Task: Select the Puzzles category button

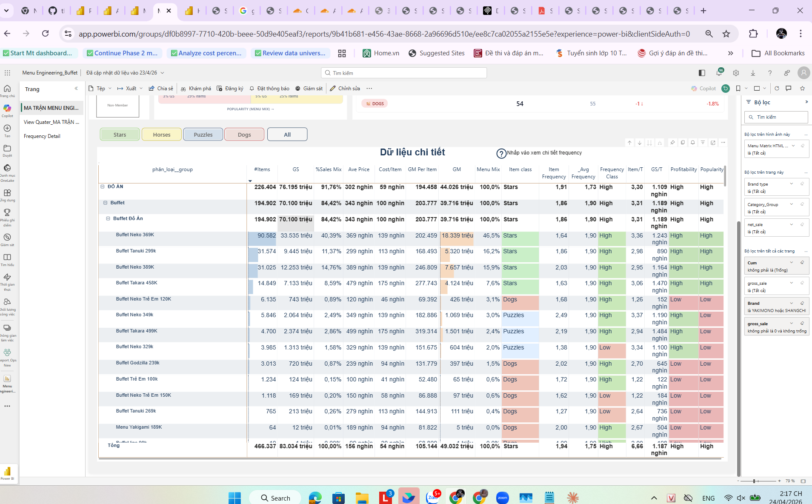Action: (x=203, y=135)
